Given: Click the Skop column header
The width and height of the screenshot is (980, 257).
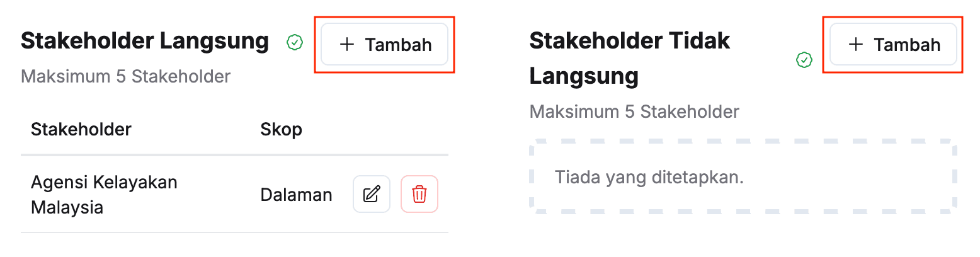Looking at the screenshot, I should coord(281,130).
